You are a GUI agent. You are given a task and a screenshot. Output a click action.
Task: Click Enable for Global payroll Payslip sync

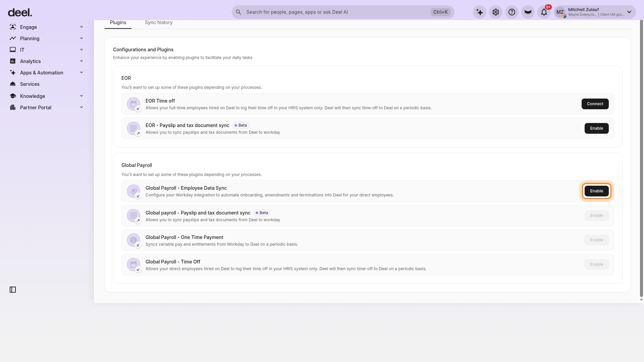click(x=596, y=216)
